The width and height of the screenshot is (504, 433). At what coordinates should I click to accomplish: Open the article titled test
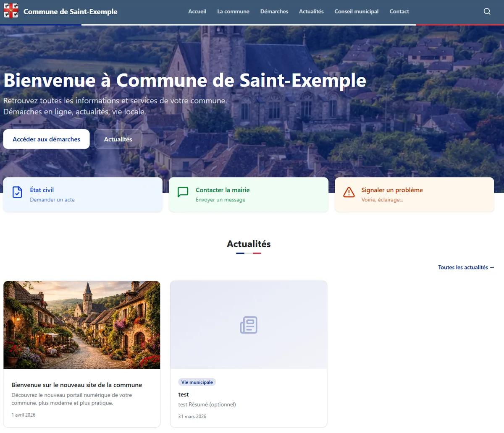click(184, 394)
